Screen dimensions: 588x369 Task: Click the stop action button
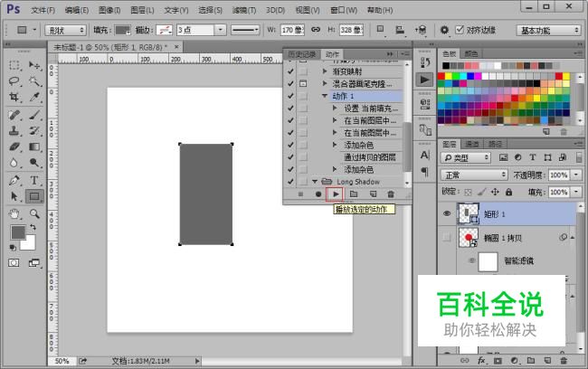click(300, 194)
